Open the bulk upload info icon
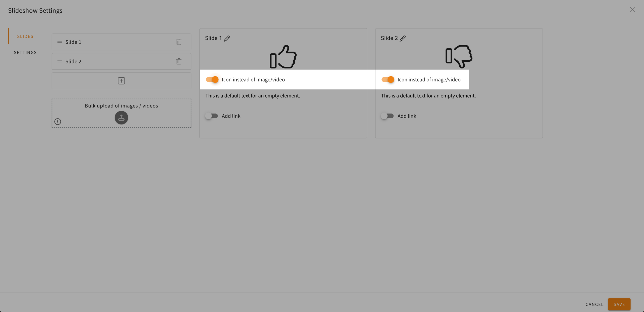Viewport: 644px width, 312px height. coord(58,122)
